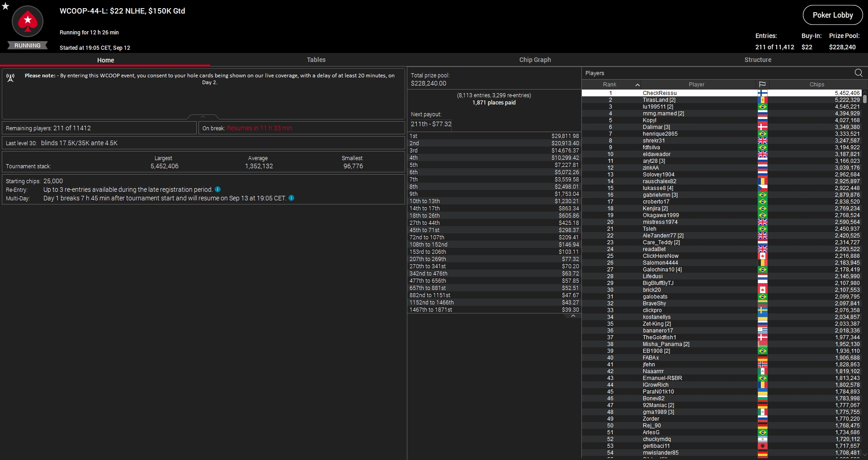Select player henrique2865
Image resolution: width=868 pixels, height=460 pixels.
click(x=722, y=134)
